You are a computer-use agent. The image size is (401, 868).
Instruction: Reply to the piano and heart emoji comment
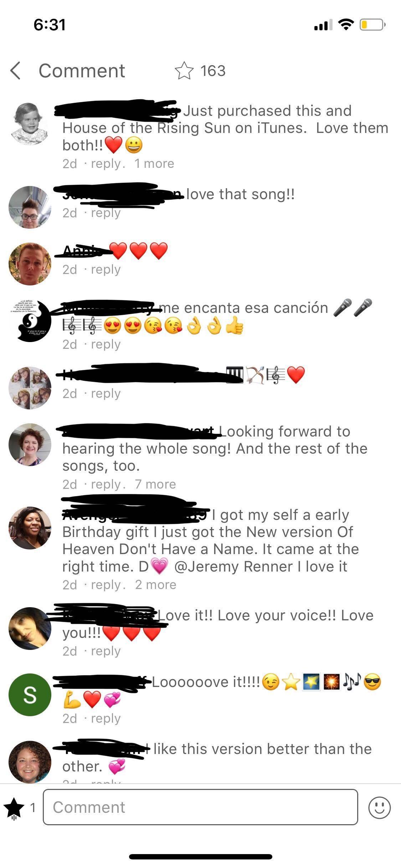click(x=106, y=393)
